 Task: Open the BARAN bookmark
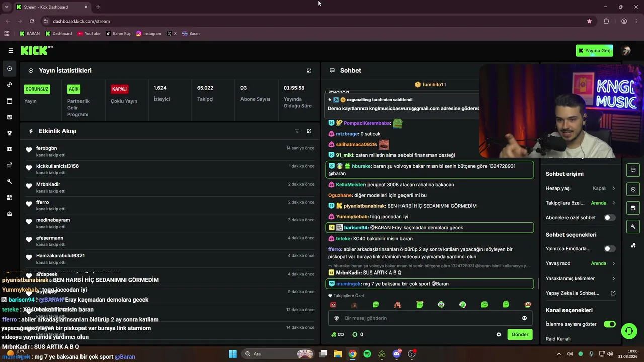[30, 34]
